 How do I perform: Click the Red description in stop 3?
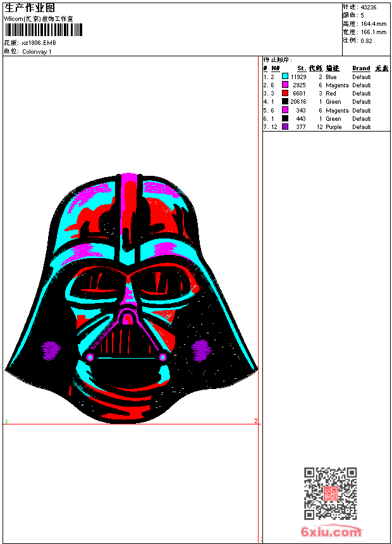331,94
